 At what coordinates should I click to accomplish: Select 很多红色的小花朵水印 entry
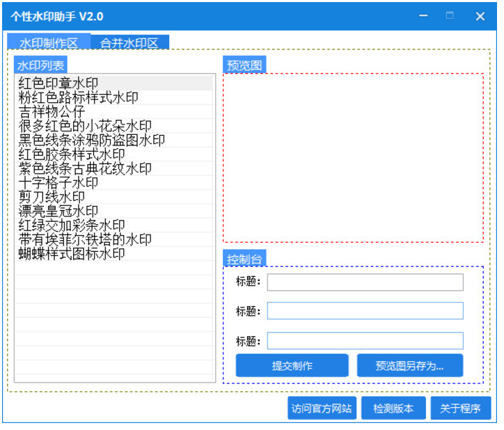85,126
